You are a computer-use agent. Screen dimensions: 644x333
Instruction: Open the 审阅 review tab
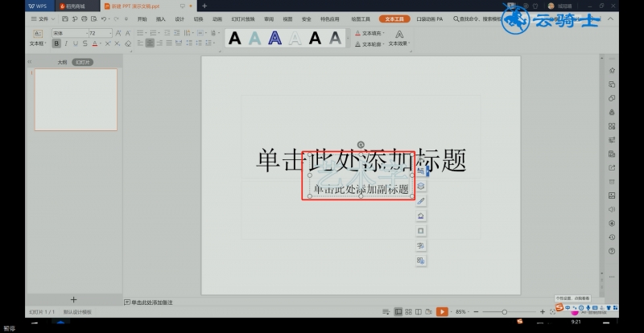[x=269, y=18]
